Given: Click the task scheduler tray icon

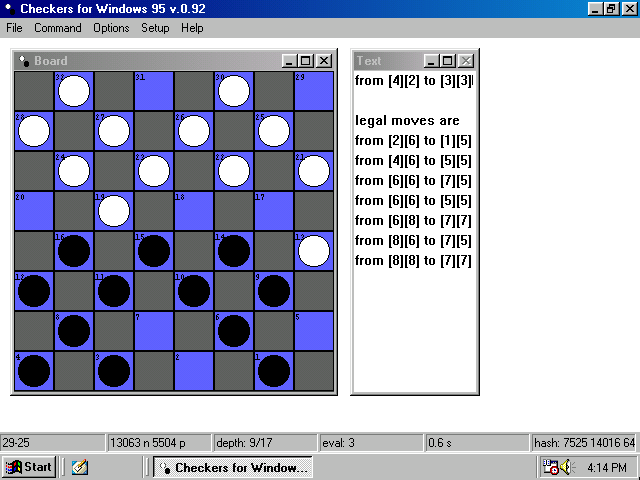Looking at the screenshot, I should point(550,467).
